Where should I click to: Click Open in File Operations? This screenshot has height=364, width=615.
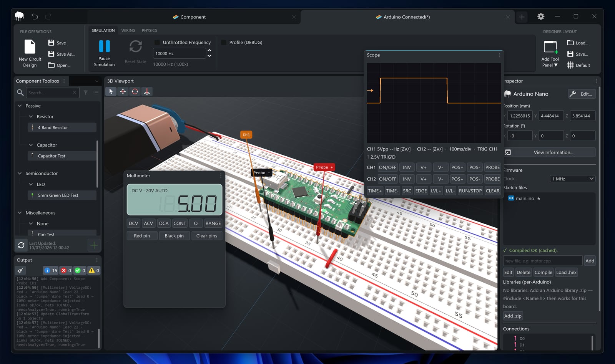59,65
